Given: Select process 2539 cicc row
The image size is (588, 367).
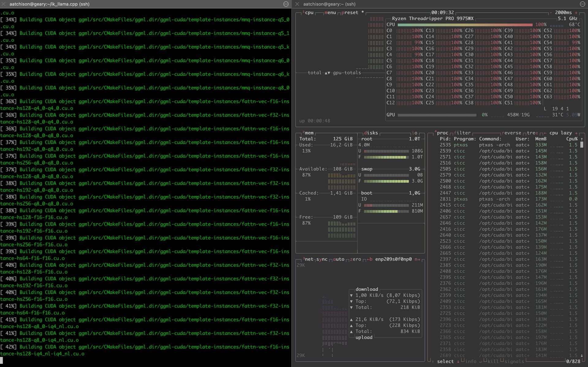Looking at the screenshot, I should (508, 151).
